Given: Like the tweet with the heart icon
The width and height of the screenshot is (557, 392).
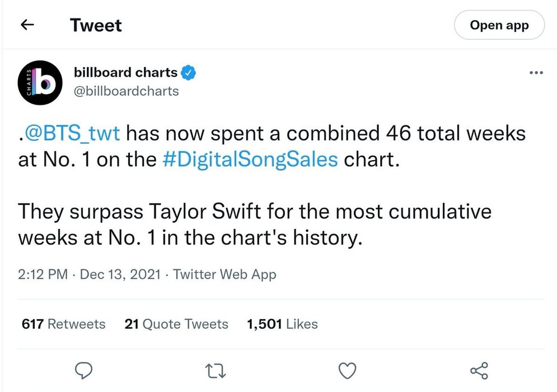Looking at the screenshot, I should (348, 370).
